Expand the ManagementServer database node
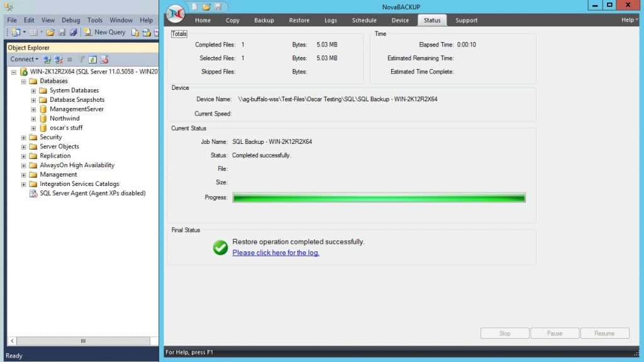 point(33,109)
